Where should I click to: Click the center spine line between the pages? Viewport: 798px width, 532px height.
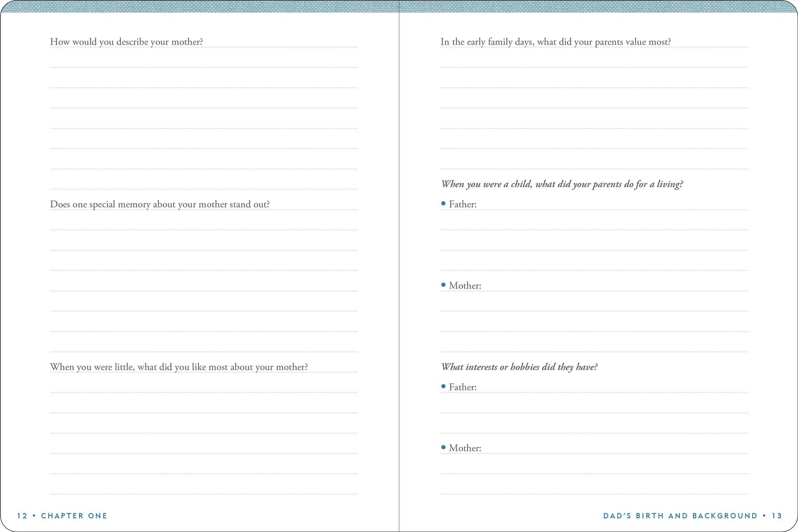click(x=399, y=273)
